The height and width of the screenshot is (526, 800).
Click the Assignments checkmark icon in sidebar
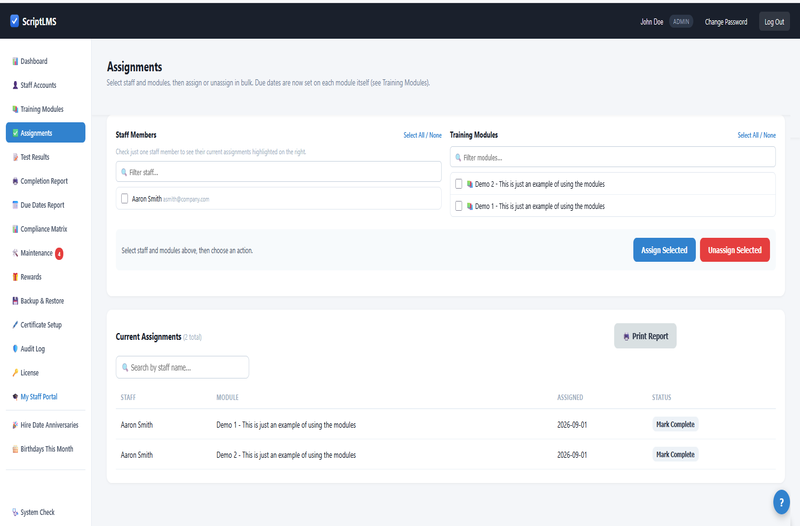click(x=15, y=133)
